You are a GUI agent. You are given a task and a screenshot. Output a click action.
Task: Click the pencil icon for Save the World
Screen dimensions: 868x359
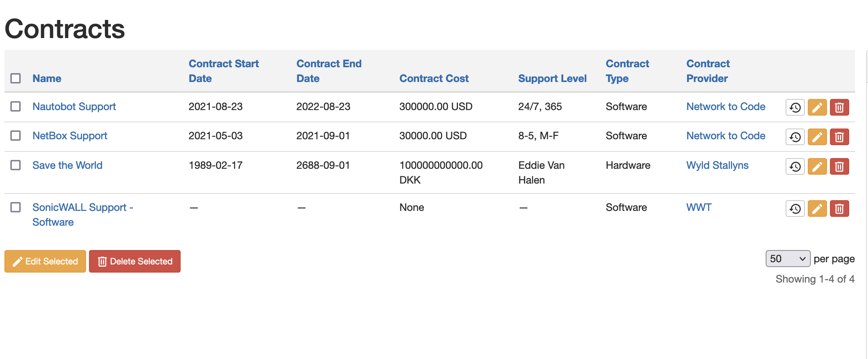pos(817,167)
